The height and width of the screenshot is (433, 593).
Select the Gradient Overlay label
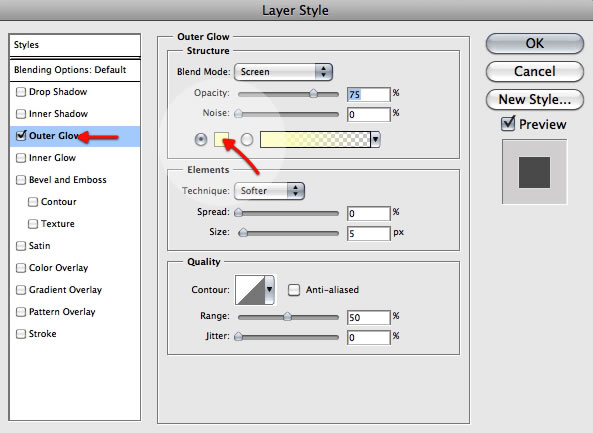[65, 290]
